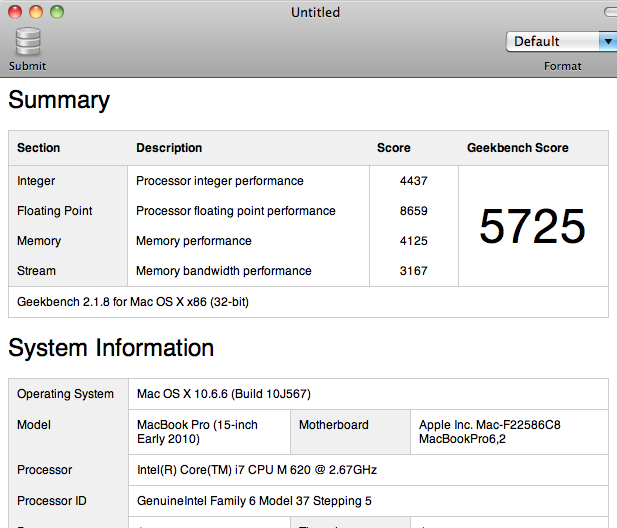Screen dimensions: 617x528
Task: Click 'MacBook Pro (15-inch Early 2010)' value
Action: (197, 432)
